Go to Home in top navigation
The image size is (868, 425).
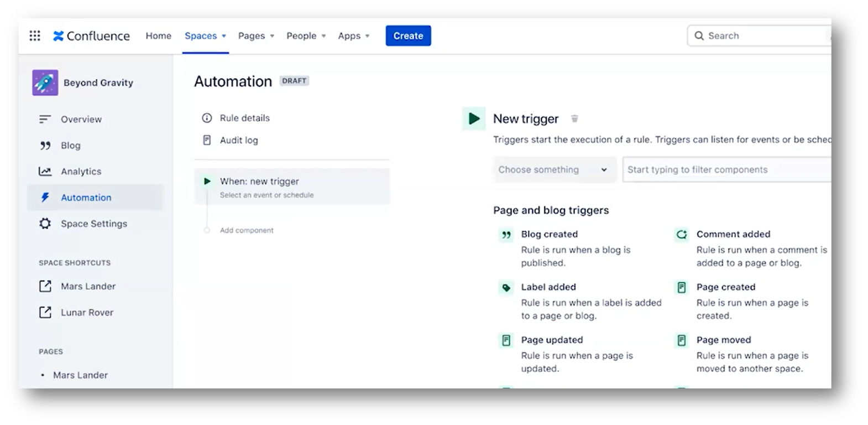[159, 36]
